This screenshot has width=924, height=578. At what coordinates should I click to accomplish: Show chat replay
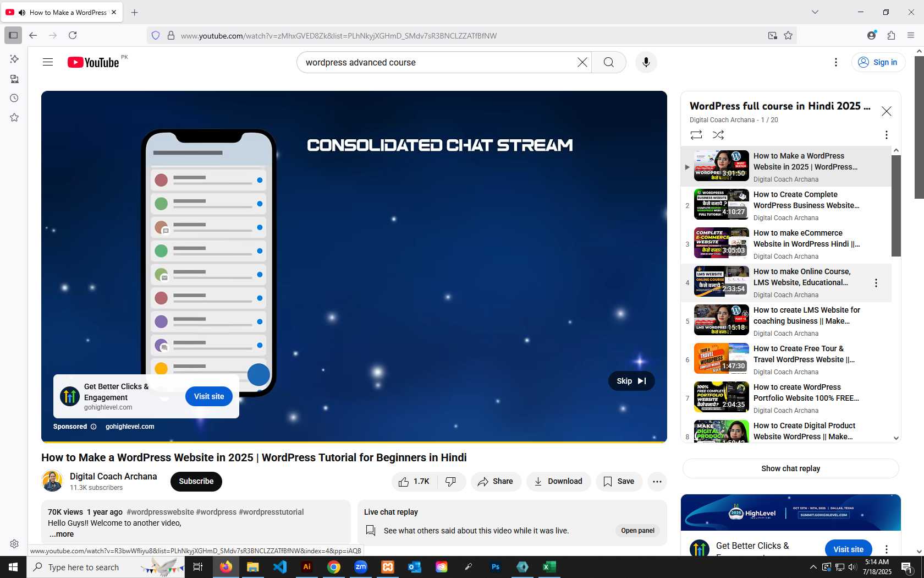coord(790,468)
